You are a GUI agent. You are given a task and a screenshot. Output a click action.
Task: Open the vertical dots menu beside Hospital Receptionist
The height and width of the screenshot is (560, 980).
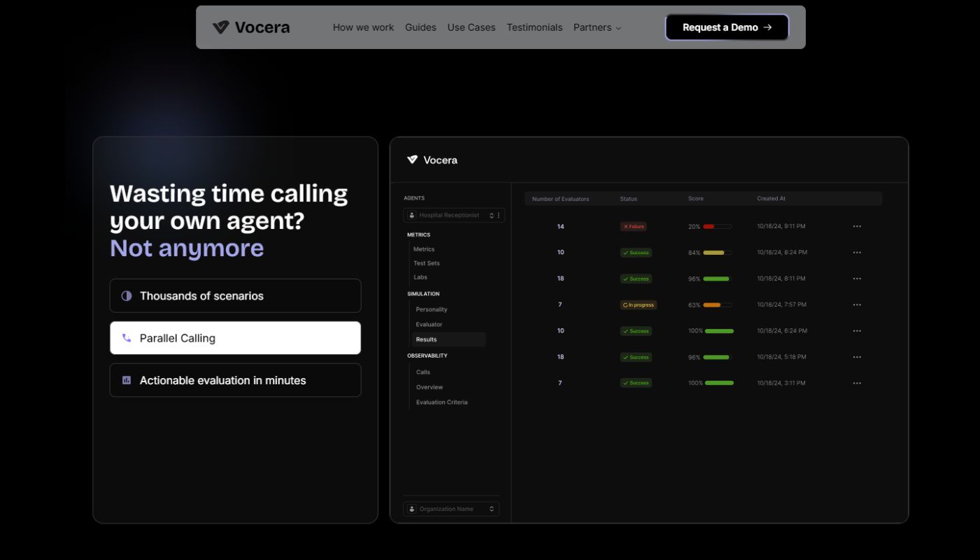499,216
